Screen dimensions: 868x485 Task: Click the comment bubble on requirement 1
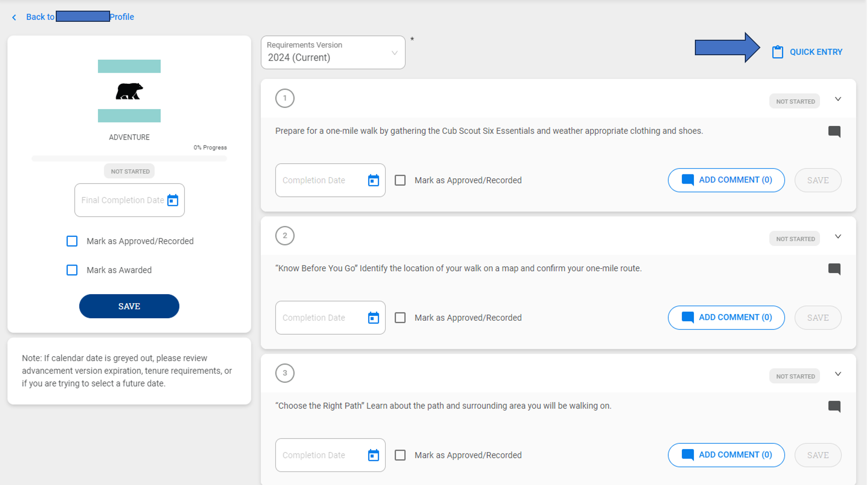[835, 131]
